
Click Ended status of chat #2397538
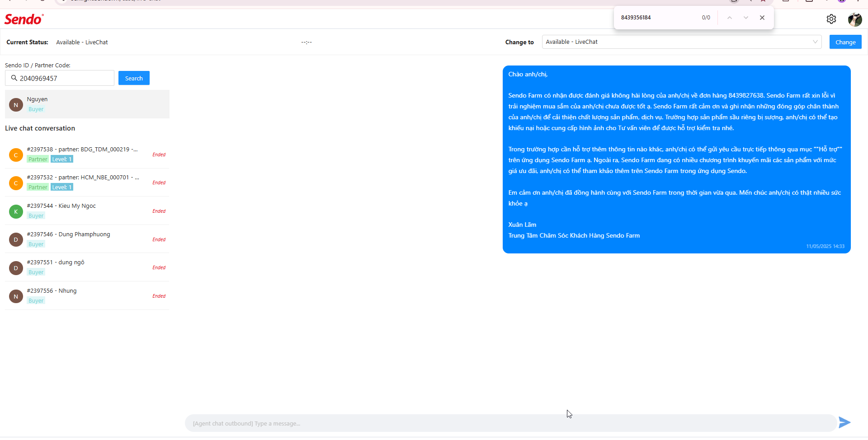[x=159, y=154]
